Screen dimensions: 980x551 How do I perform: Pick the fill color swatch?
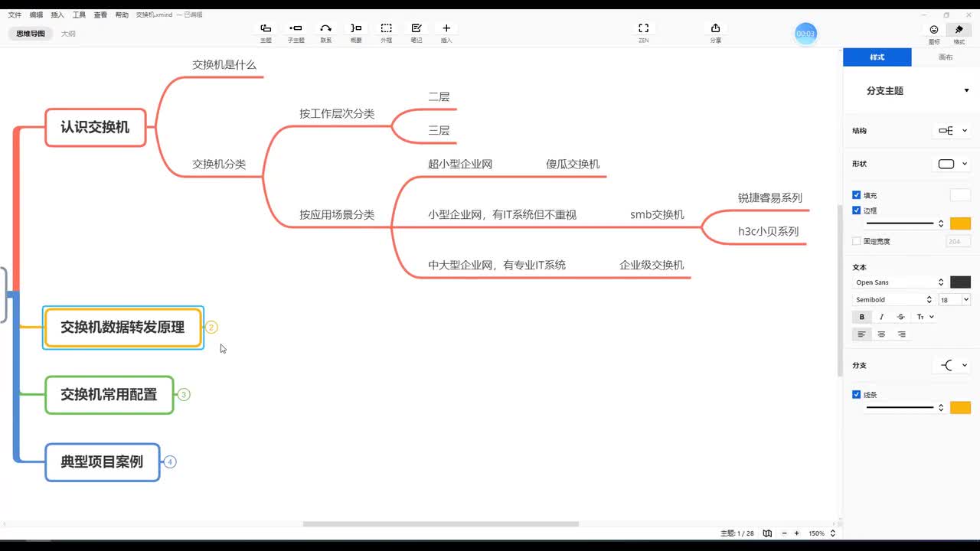[960, 195]
